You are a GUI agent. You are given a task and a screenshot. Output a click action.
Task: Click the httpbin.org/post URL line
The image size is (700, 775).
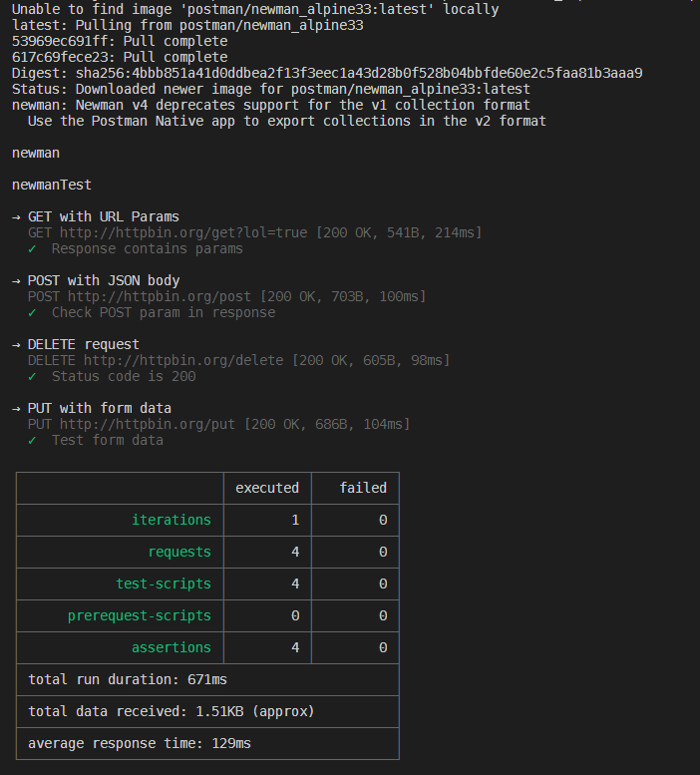[226, 296]
